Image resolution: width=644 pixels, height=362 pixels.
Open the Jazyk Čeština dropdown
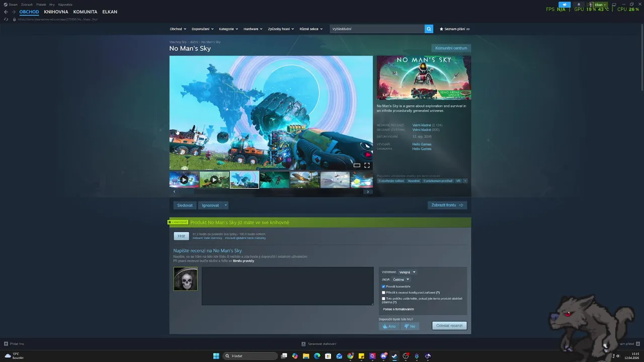pyautogui.click(x=401, y=280)
